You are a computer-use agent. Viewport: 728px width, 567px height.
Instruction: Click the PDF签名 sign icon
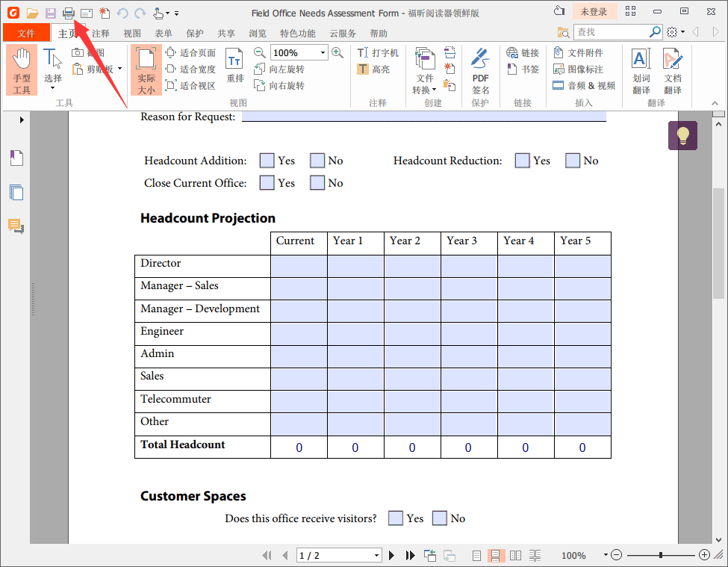point(480,71)
